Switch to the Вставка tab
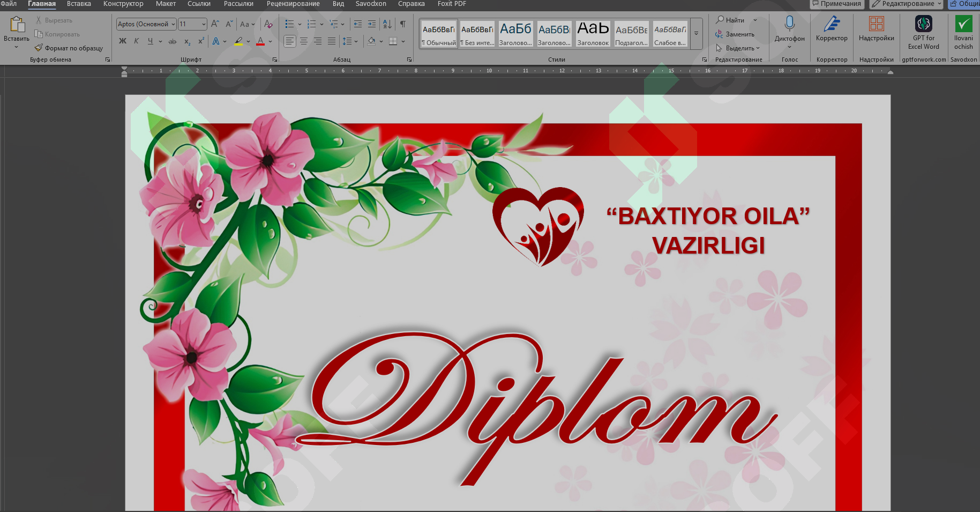This screenshot has width=980, height=512. [x=79, y=4]
